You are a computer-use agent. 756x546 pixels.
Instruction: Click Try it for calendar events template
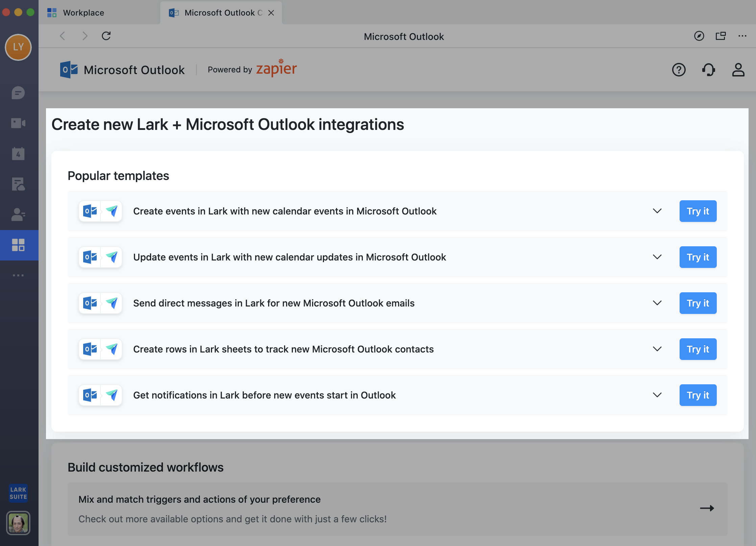pos(698,211)
